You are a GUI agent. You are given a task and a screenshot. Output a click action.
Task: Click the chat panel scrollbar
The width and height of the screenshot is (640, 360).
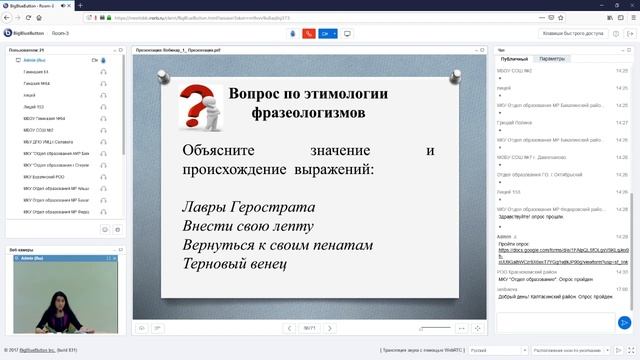(x=632, y=251)
